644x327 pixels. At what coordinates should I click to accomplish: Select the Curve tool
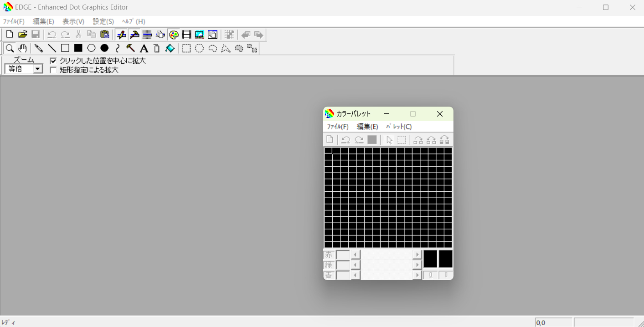118,48
